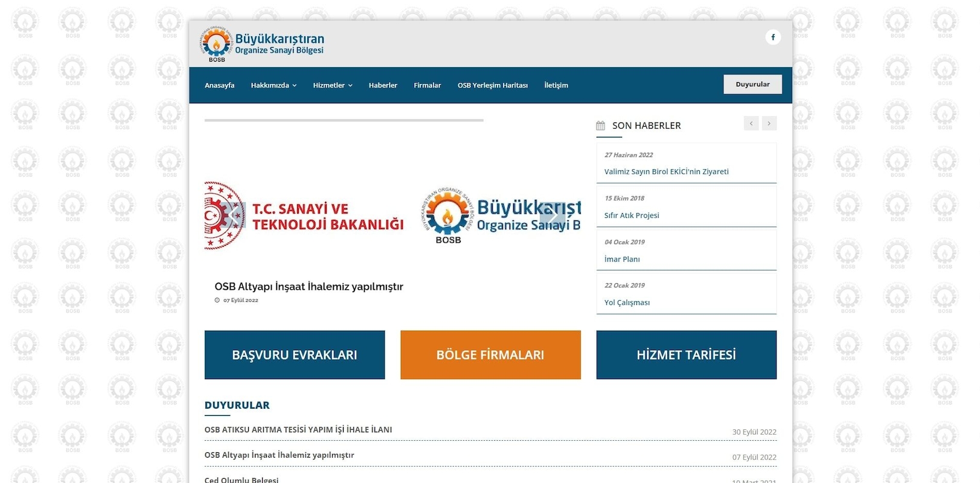Go to next news with right chevron
The image size is (980, 483).
tap(769, 123)
